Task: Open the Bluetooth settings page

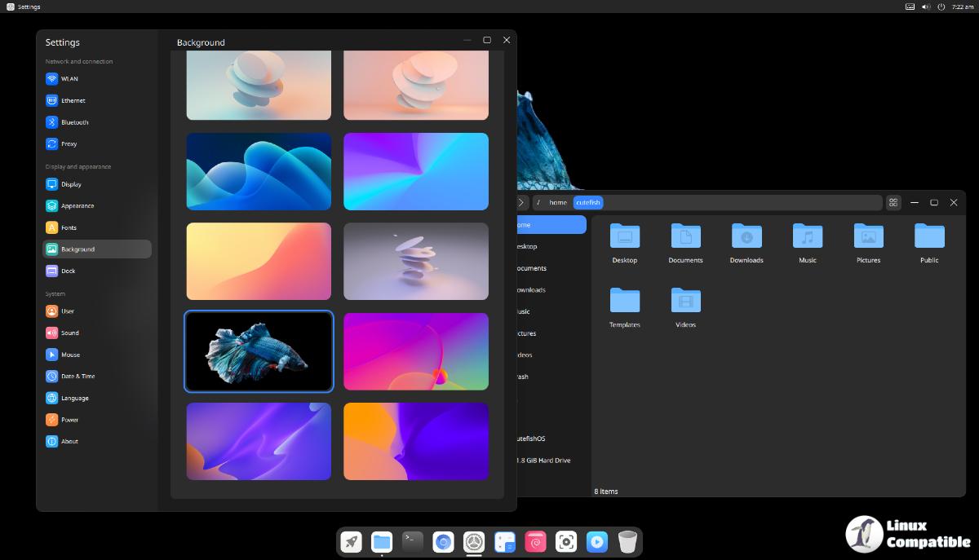Action: coord(74,122)
